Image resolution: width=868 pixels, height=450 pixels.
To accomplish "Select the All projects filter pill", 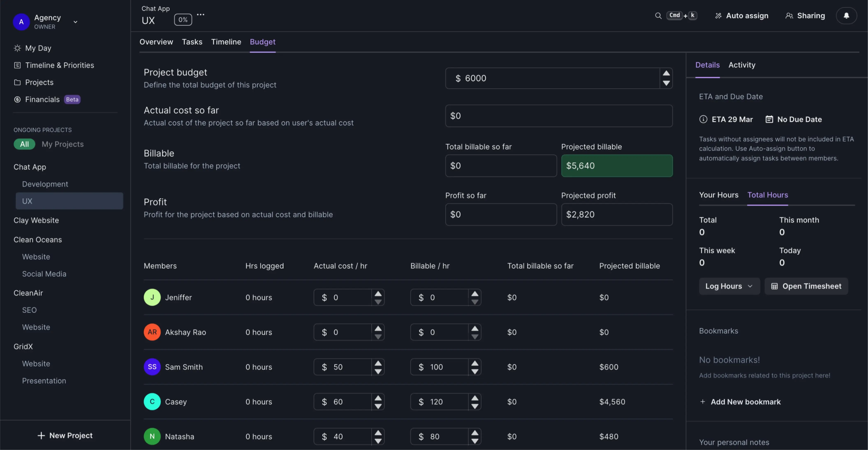I will [24, 144].
